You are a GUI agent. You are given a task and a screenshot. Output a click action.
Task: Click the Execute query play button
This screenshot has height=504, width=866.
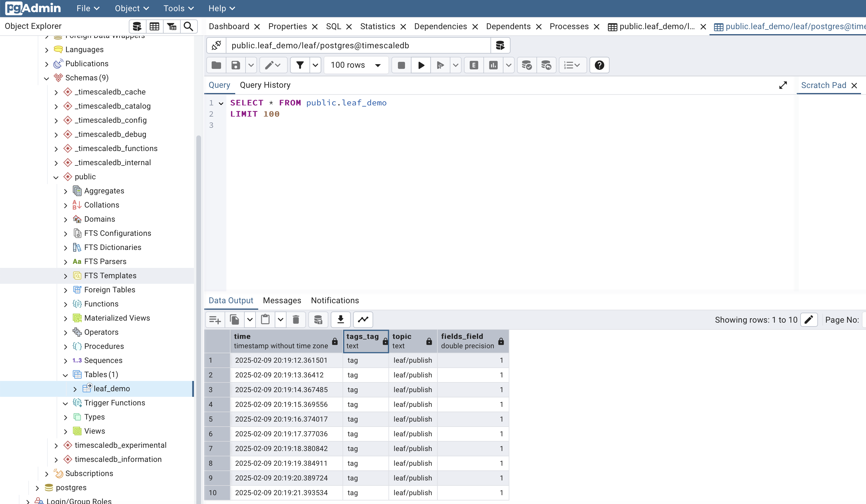(x=421, y=65)
